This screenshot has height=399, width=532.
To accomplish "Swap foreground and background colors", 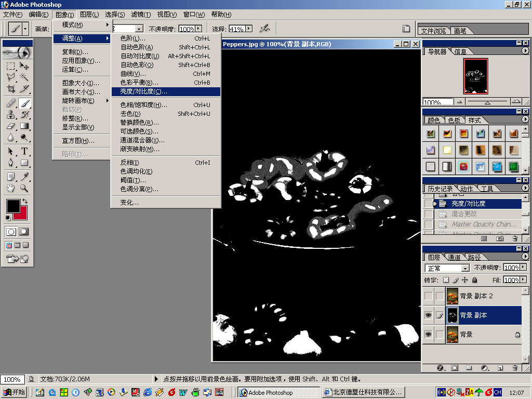I will pos(25,201).
